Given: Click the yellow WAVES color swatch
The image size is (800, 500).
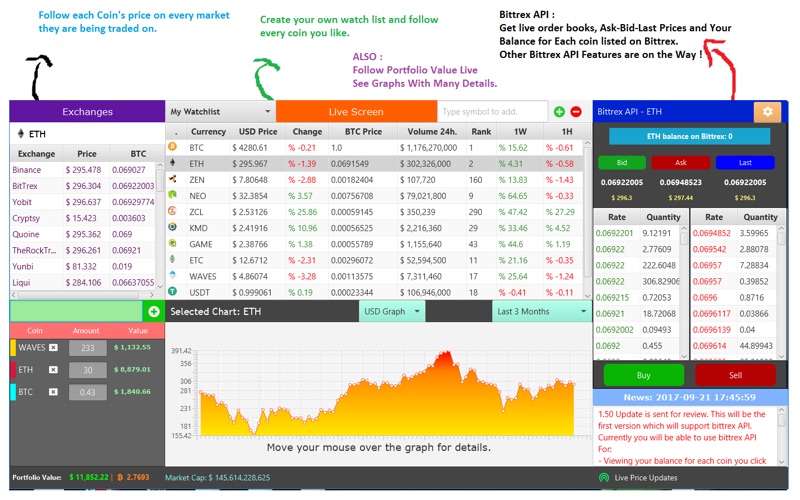Looking at the screenshot, I should [13, 347].
